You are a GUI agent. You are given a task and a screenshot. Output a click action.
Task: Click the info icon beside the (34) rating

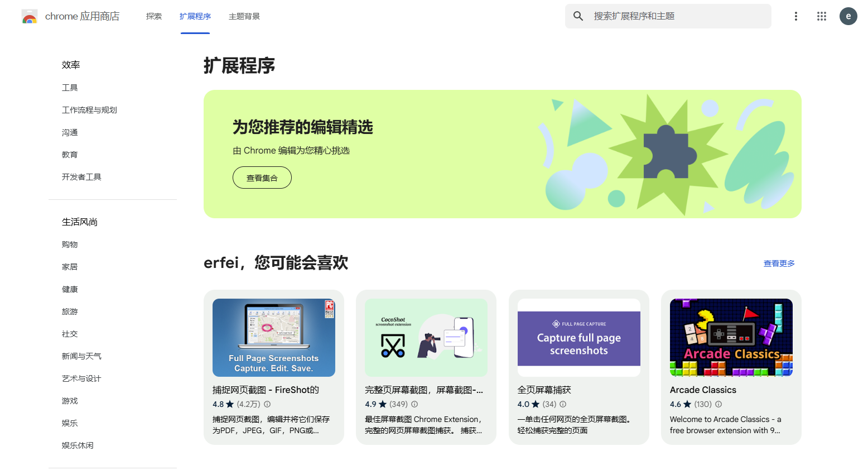(x=563, y=404)
